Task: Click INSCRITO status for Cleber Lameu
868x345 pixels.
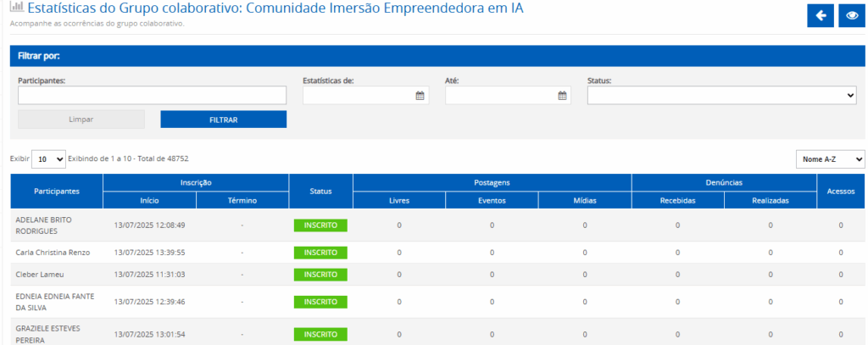Action: (320, 275)
